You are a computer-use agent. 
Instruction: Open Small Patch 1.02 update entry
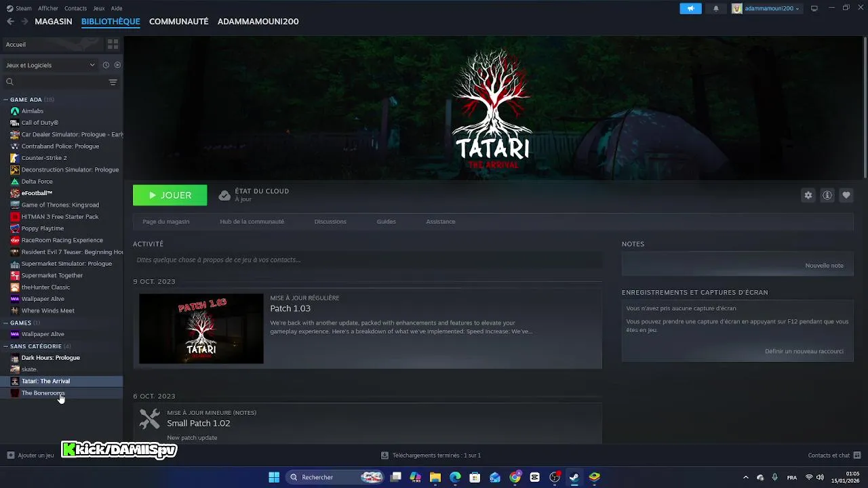click(368, 424)
